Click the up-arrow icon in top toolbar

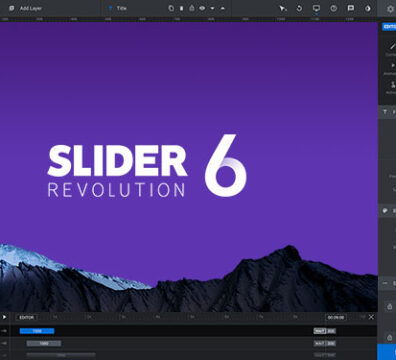tap(223, 8)
